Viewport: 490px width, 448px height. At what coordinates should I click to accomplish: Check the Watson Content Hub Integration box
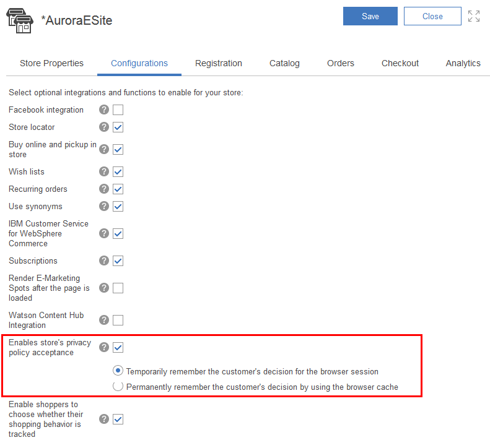tap(118, 320)
